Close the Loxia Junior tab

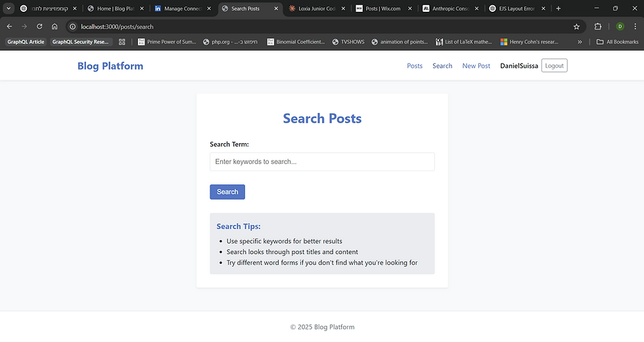tap(343, 8)
